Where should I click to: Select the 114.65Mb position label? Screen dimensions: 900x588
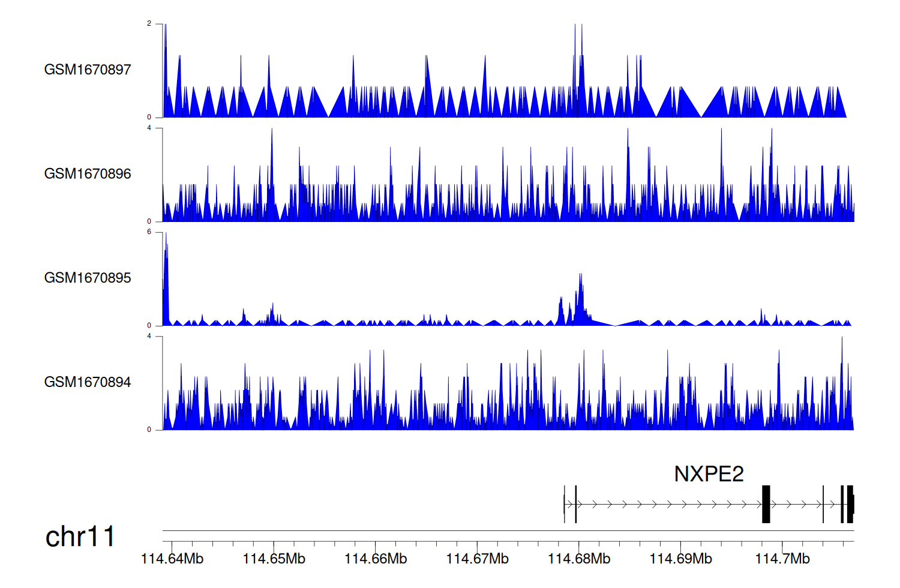274,559
